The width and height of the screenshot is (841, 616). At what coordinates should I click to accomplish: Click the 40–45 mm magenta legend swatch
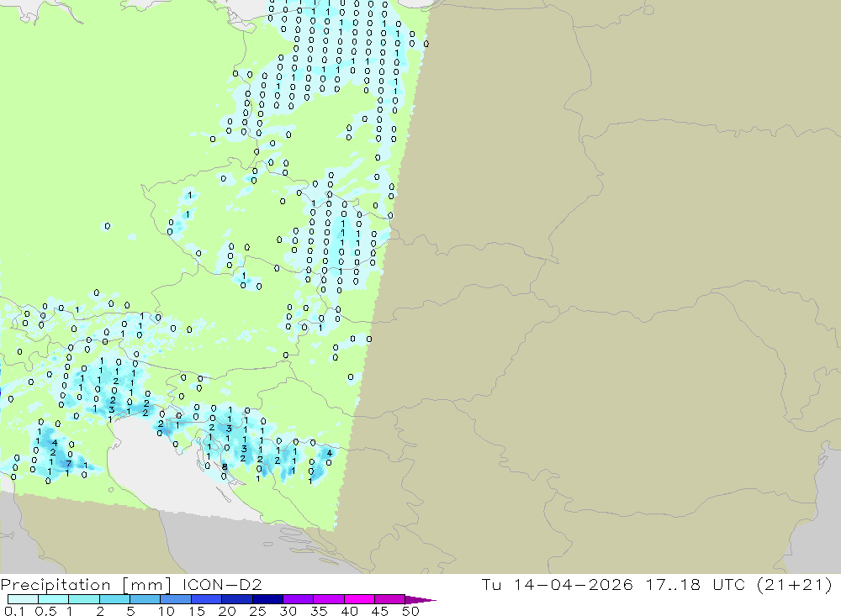359,599
